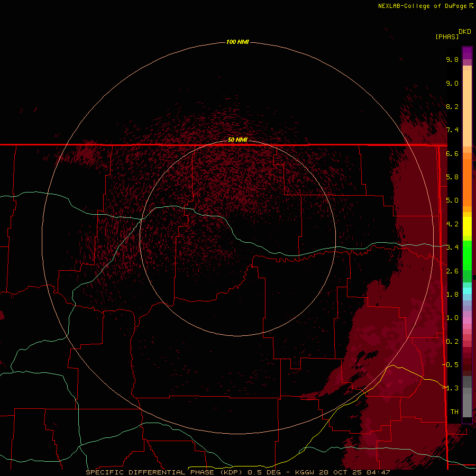This screenshot has height=476, width=476.
Task: Click the 20 OCT 25 date text
Action: click(340, 472)
